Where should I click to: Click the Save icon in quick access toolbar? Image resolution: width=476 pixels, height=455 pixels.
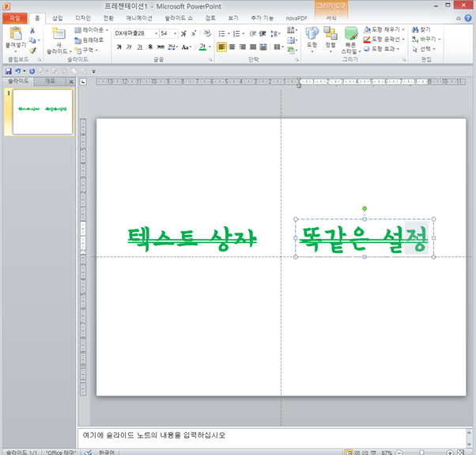(x=9, y=71)
